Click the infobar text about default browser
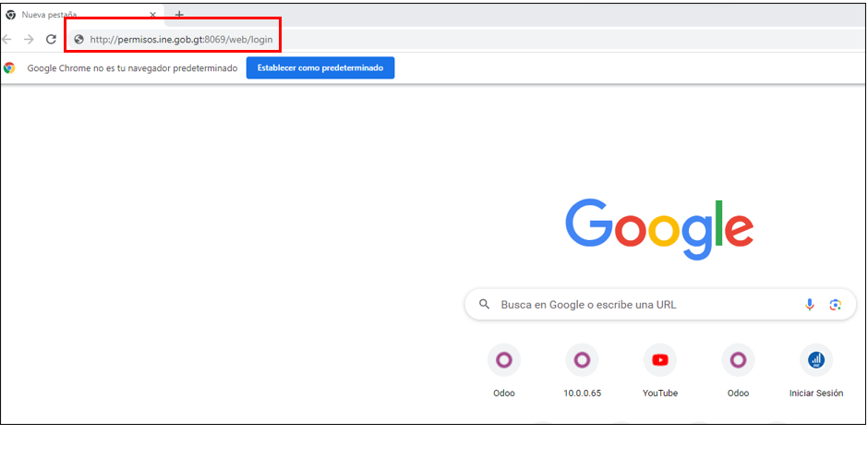The image size is (868, 460). click(x=132, y=68)
